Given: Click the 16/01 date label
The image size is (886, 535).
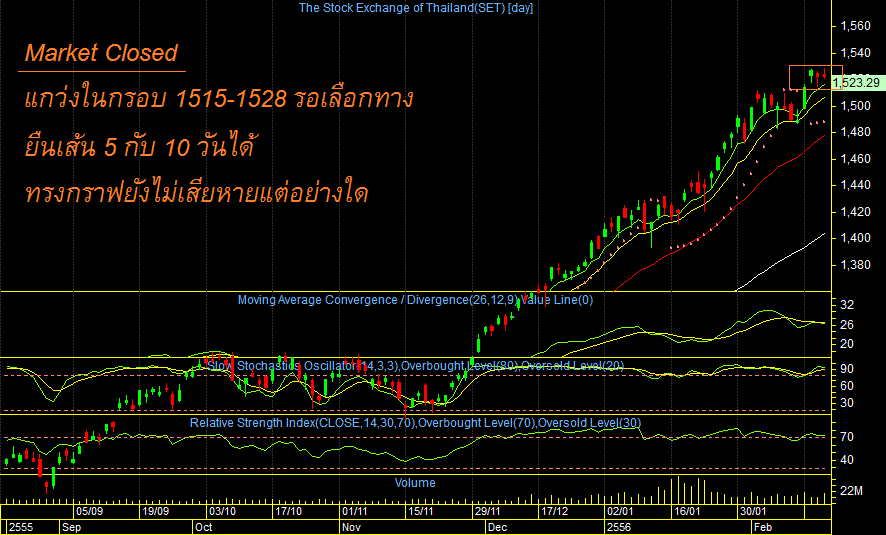Looking at the screenshot, I should pyautogui.click(x=687, y=511).
